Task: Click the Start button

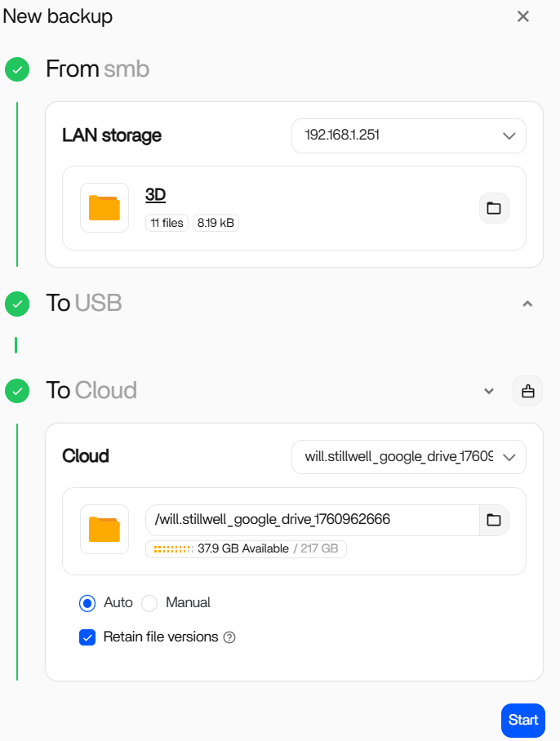Action: click(523, 720)
